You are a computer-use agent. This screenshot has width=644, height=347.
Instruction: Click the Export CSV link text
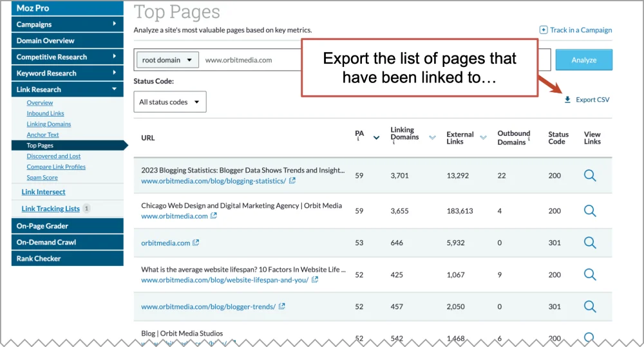pos(592,99)
